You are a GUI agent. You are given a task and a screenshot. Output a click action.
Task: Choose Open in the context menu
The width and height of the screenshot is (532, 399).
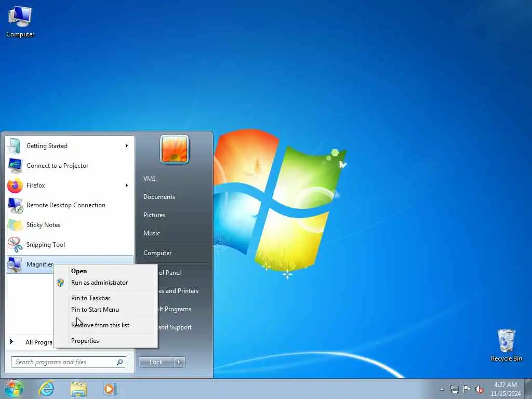coord(79,271)
